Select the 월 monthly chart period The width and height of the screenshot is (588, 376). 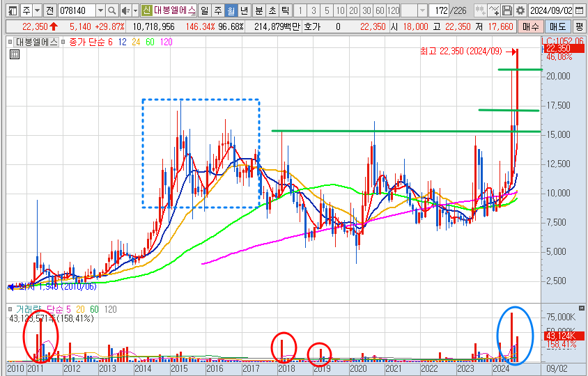[231, 10]
